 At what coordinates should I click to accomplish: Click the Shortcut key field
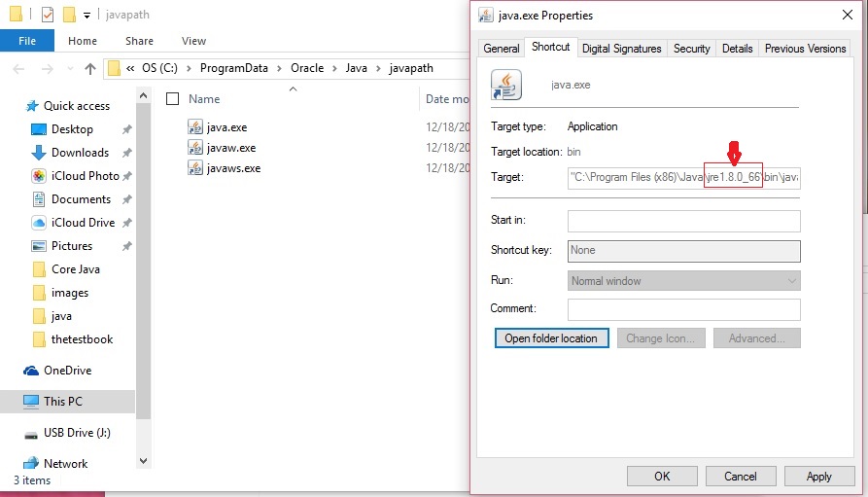tap(683, 250)
